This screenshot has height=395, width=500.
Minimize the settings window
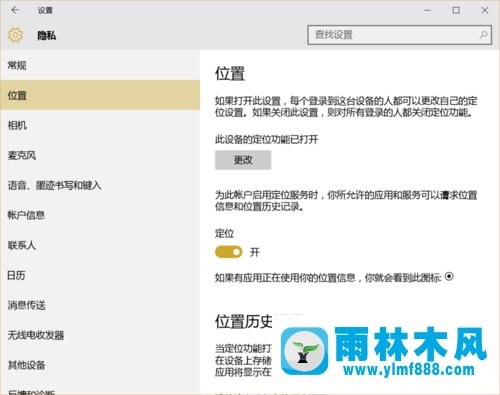pos(427,10)
